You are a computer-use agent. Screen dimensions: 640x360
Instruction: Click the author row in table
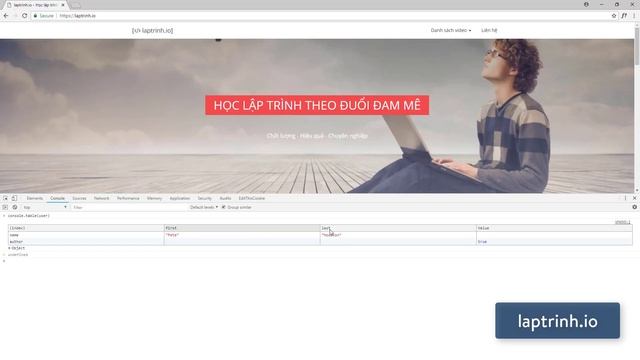pos(320,242)
